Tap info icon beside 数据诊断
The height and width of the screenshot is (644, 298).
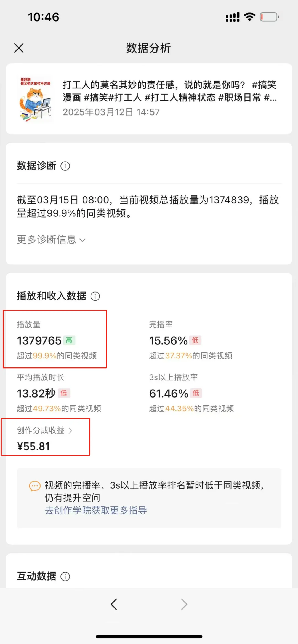(65, 166)
